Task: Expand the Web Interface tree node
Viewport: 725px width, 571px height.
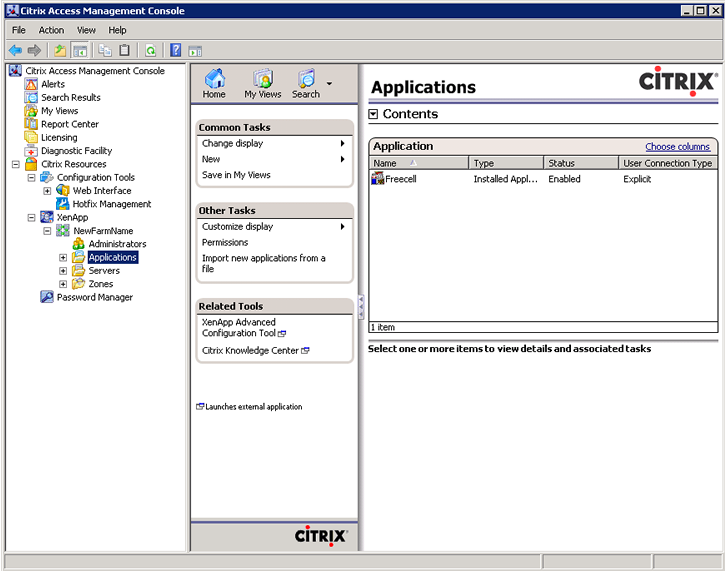Action: 47,190
